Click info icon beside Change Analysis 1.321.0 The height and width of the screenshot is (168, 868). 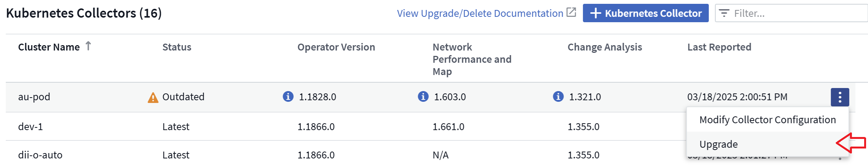(x=558, y=96)
